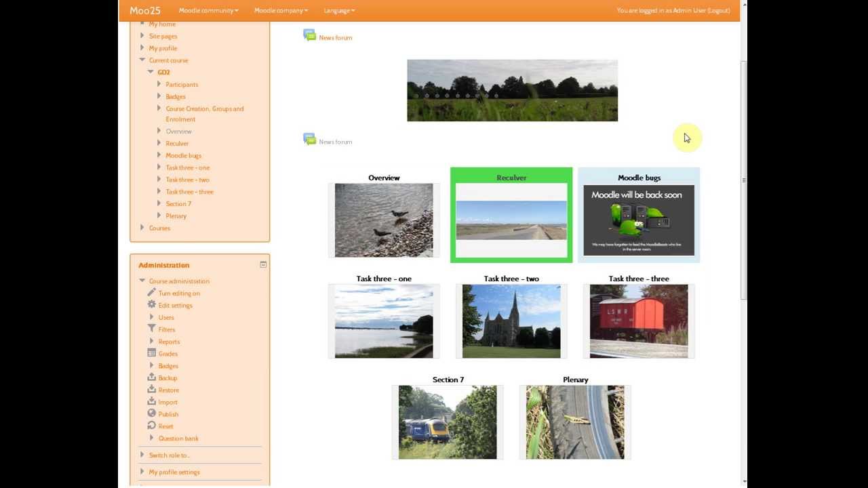Click the Restore icon
868x488 pixels.
pyautogui.click(x=152, y=390)
